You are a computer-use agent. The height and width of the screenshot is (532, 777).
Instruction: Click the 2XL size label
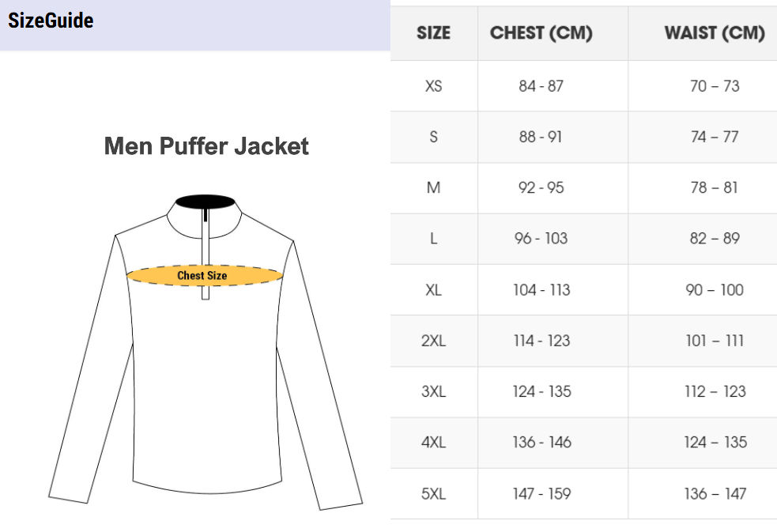tap(434, 341)
